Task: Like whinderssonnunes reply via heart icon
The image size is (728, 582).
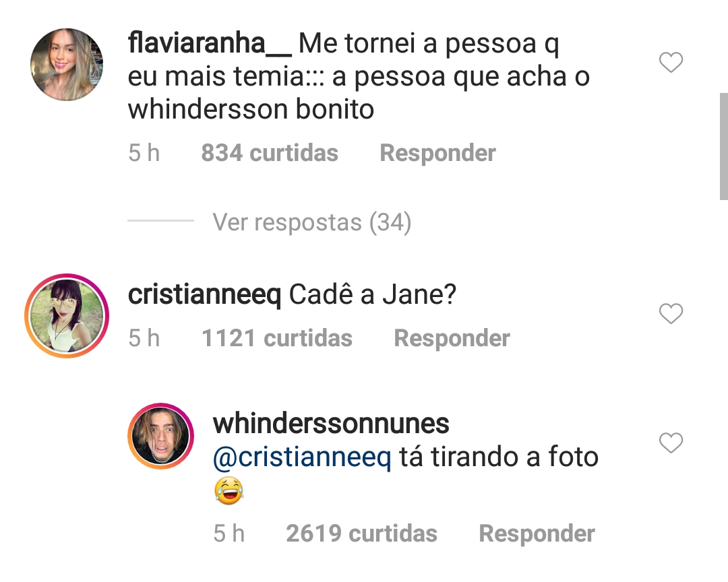Action: (x=671, y=443)
